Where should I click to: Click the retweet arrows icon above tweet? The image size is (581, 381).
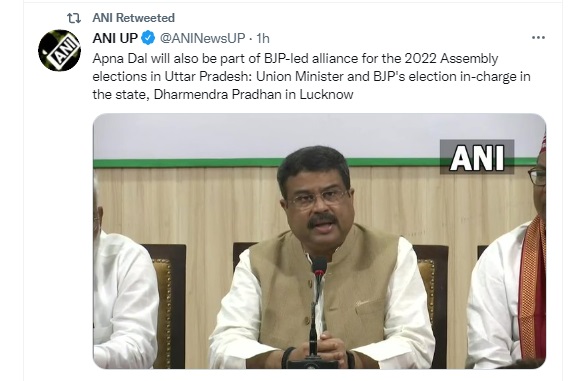[x=73, y=18]
